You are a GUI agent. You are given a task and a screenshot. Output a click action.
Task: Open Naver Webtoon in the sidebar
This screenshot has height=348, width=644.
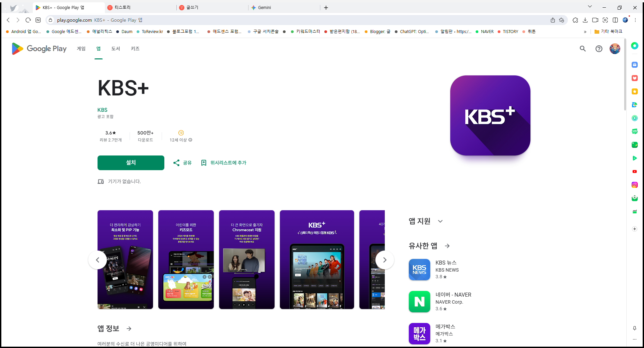click(634, 131)
